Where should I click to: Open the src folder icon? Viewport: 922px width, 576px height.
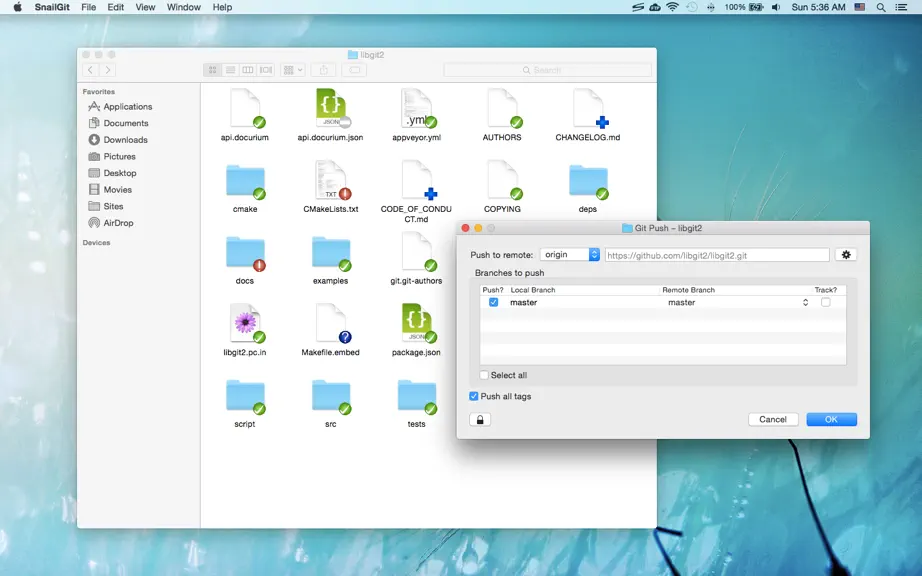tap(331, 397)
